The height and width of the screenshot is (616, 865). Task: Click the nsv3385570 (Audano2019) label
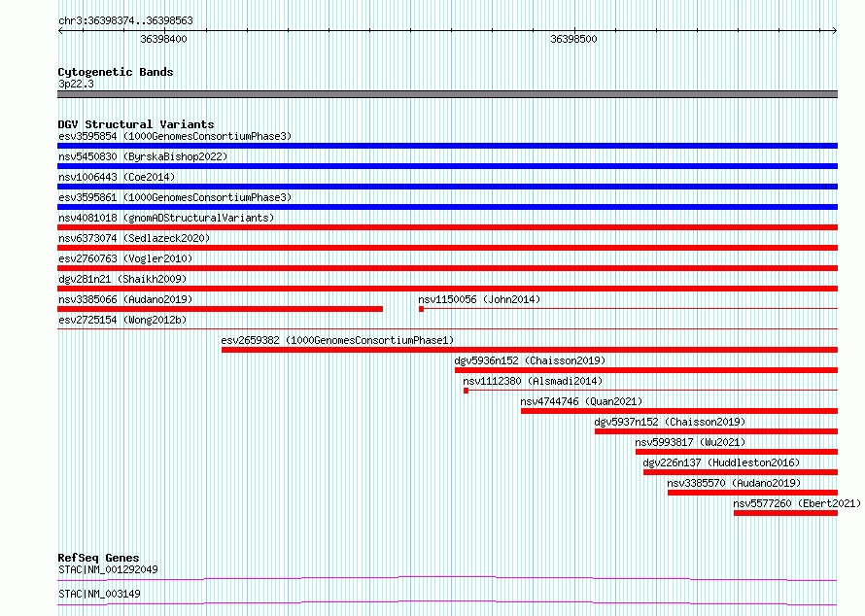(734, 483)
